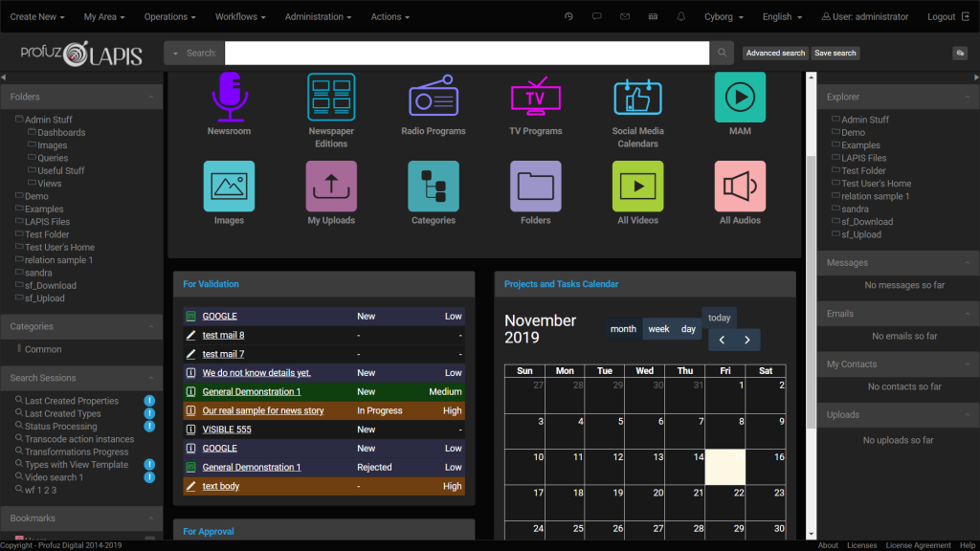Switch the calendar to week view

658,328
